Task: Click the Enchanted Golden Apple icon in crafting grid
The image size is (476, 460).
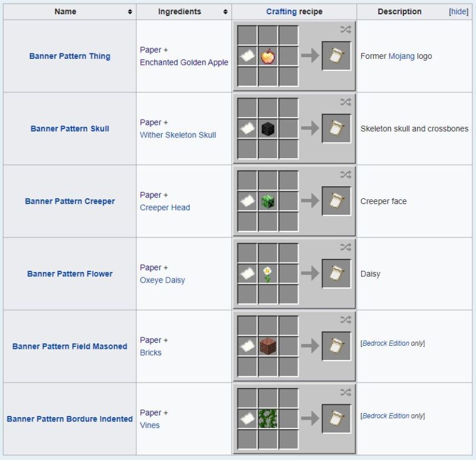Action: coord(268,56)
